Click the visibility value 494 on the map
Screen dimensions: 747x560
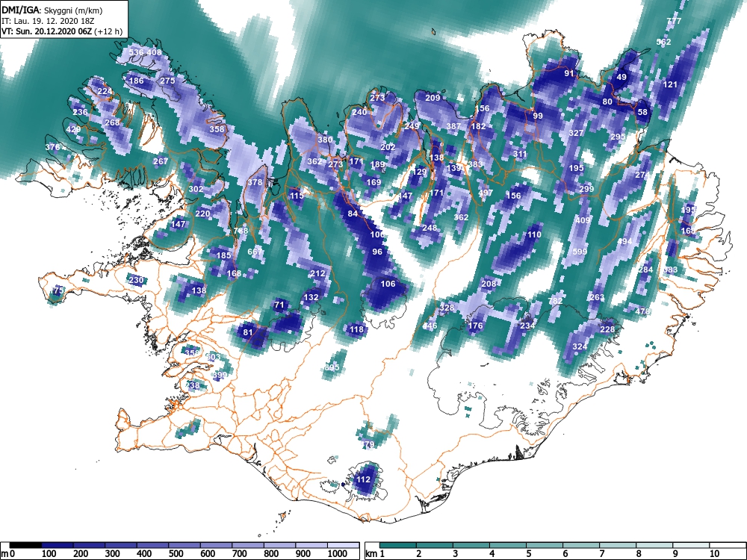[x=624, y=241]
